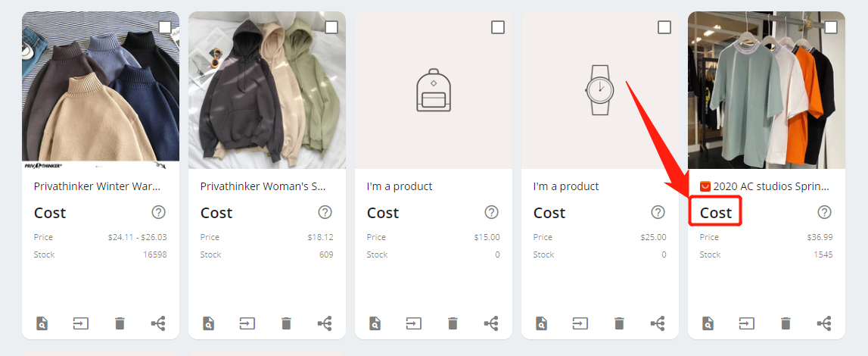Open "Privathinker Winter War..." product title
868x356 pixels.
coord(98,186)
